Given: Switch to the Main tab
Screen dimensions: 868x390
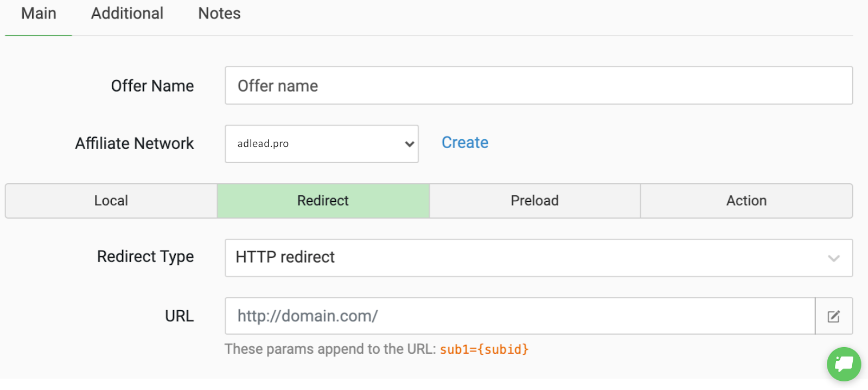Looking at the screenshot, I should 39,14.
